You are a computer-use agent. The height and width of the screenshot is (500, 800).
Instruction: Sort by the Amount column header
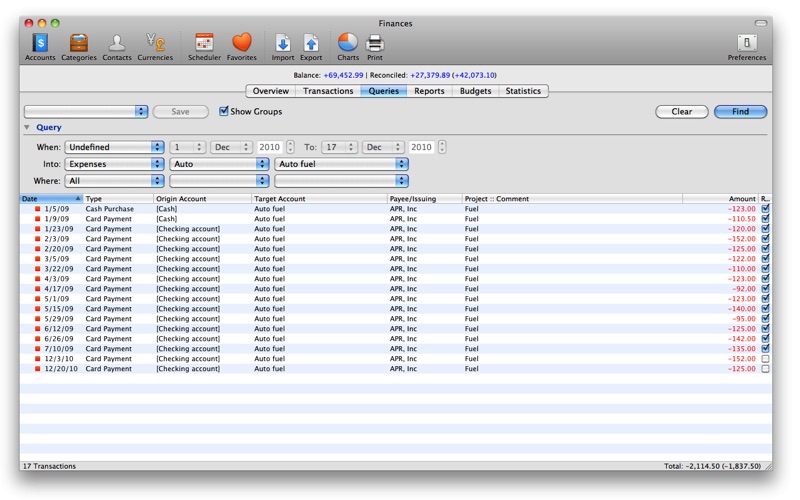720,198
